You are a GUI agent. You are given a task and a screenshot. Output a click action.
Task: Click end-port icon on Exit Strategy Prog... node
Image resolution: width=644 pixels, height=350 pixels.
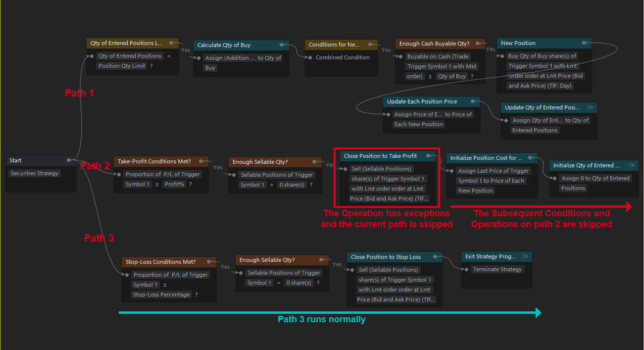[525, 256]
